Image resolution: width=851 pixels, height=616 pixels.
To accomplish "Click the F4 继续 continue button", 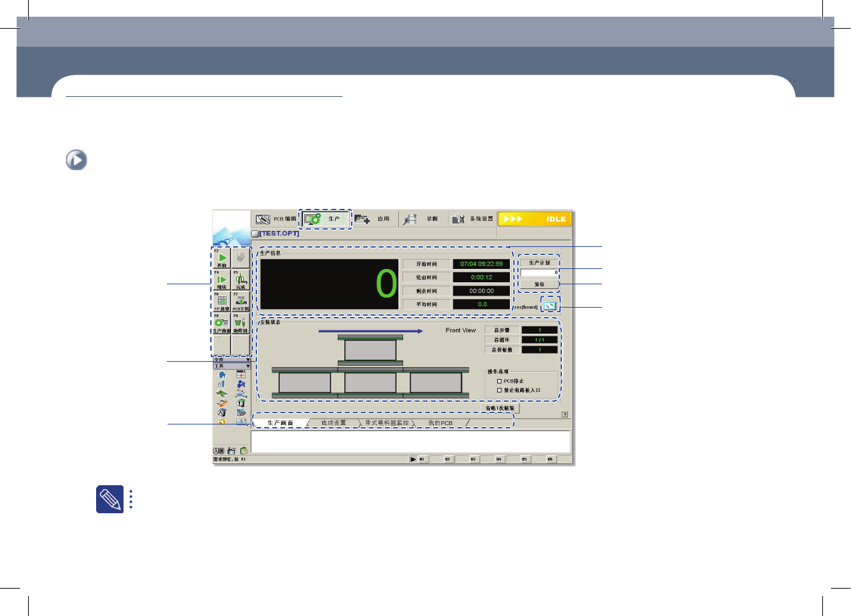I will pyautogui.click(x=222, y=279).
